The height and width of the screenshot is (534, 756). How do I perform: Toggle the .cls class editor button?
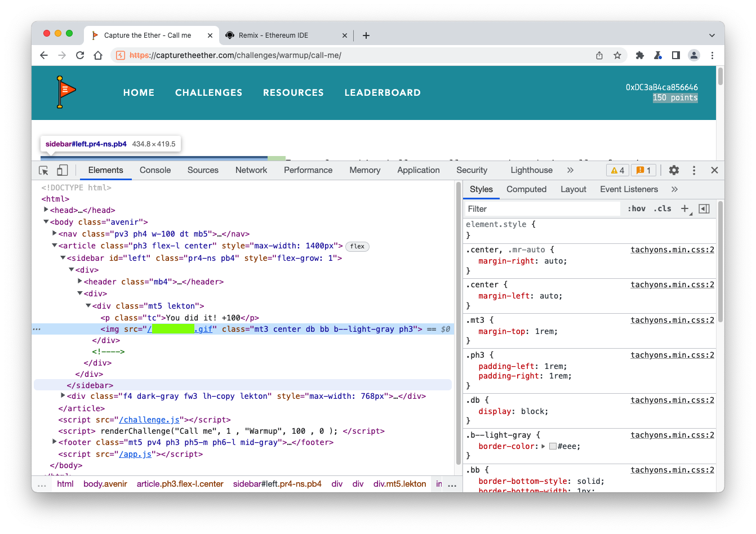tap(662, 208)
